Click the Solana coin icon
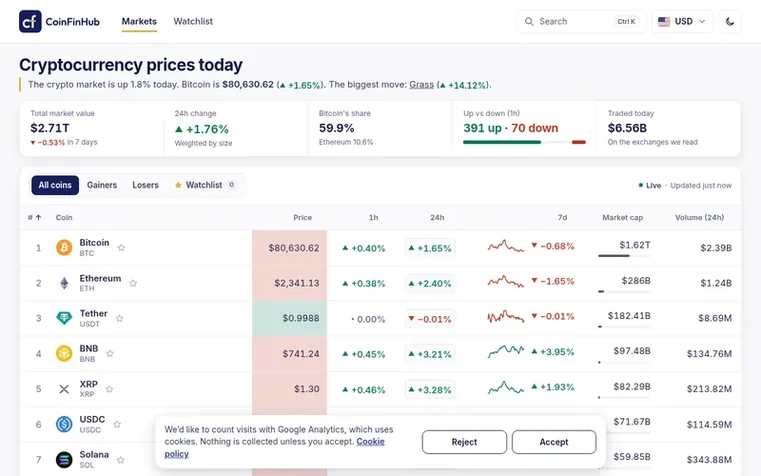 pyautogui.click(x=64, y=459)
